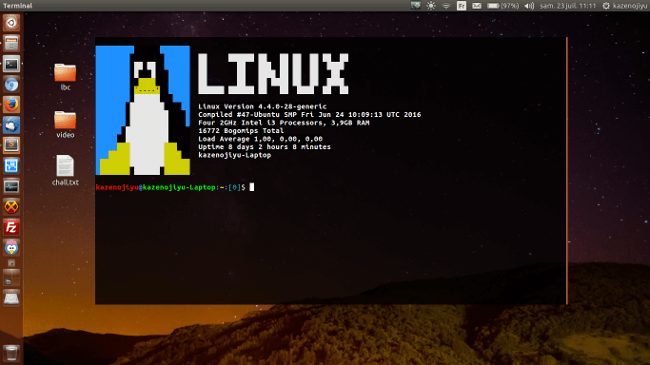Launch Firefox from the launcher

(x=11, y=105)
